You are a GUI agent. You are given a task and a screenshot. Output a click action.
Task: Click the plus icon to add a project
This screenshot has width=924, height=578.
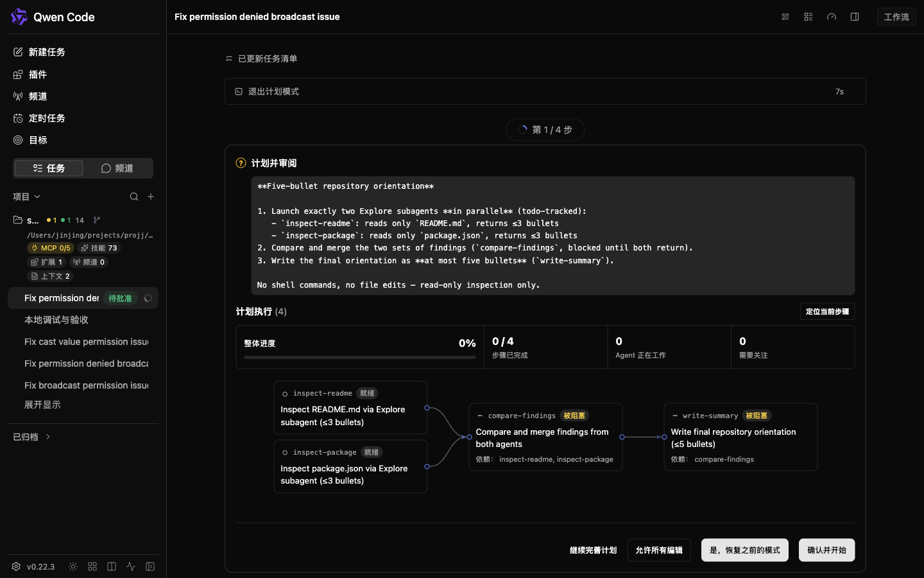click(151, 197)
